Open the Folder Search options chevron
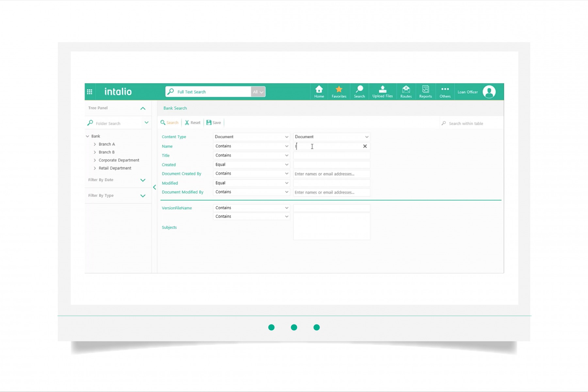This screenshot has height=392, width=588. (146, 122)
